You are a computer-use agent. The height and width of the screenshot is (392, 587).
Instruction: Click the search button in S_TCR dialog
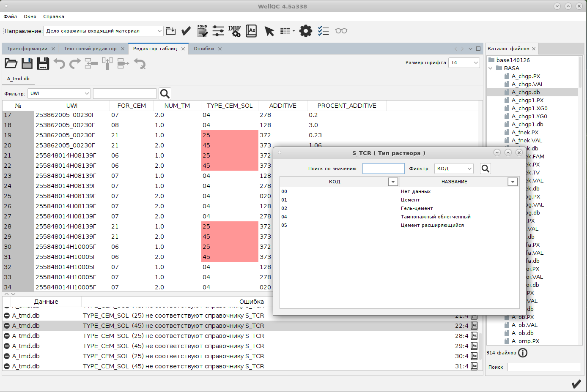(486, 169)
